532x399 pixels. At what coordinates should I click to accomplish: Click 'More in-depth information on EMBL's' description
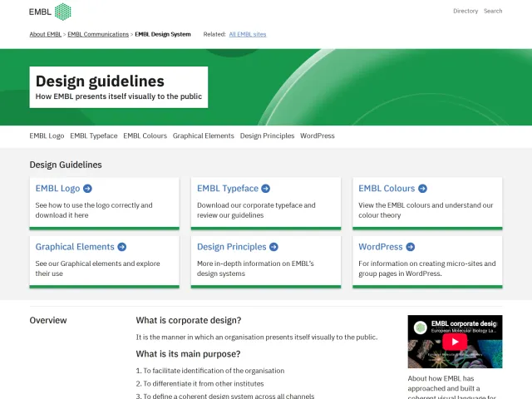(x=255, y=268)
